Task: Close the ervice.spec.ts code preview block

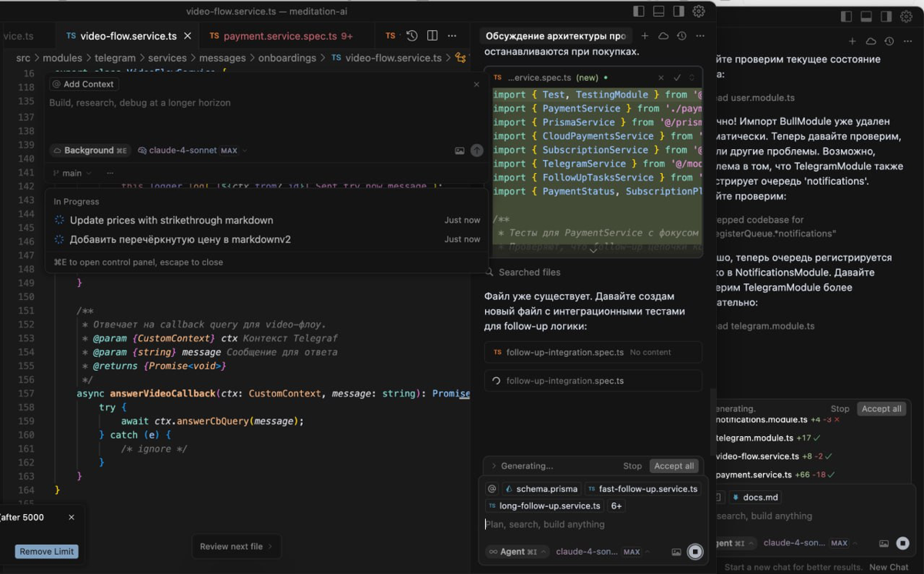Action: click(661, 78)
